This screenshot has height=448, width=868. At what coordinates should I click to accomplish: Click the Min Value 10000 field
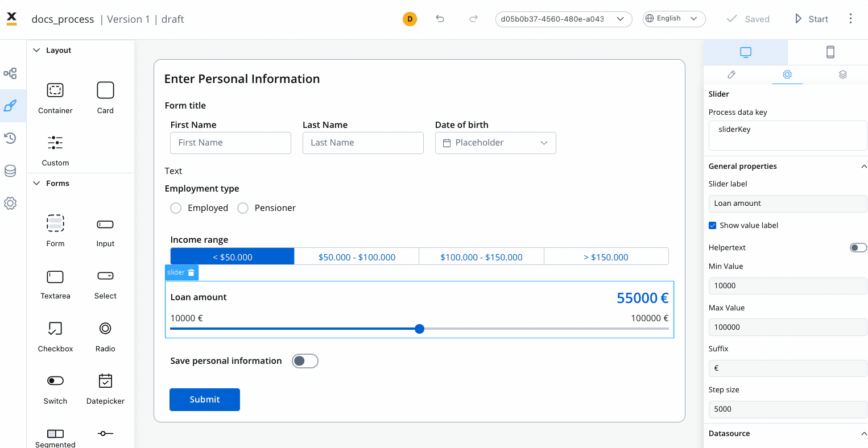point(788,286)
